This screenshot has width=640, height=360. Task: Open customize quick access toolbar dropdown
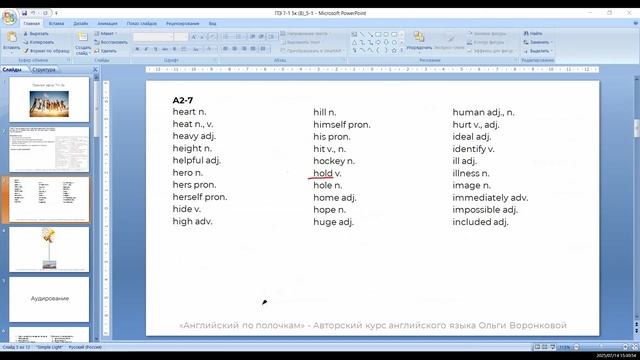(x=56, y=13)
